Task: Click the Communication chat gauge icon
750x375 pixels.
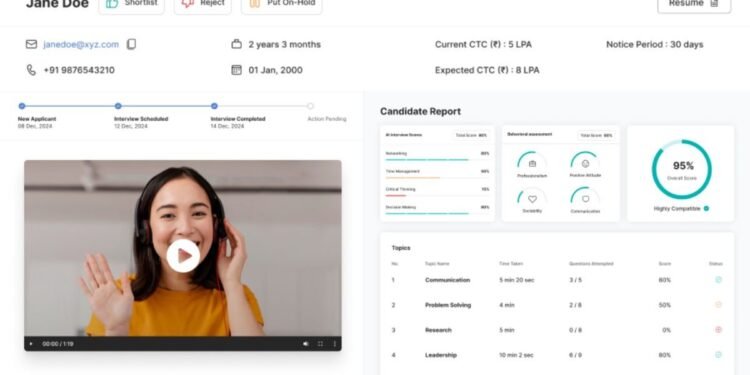Action: click(x=585, y=199)
